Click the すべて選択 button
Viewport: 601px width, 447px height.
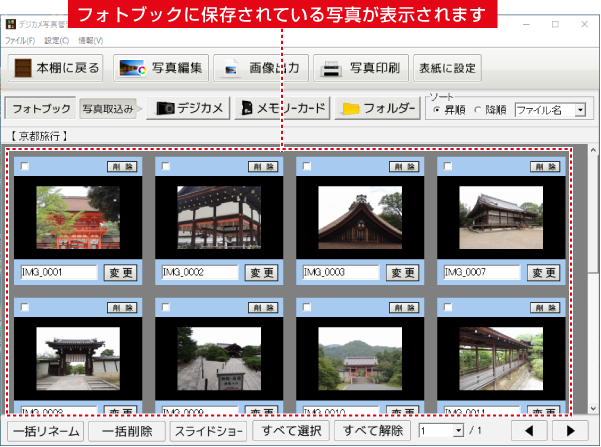287,431
